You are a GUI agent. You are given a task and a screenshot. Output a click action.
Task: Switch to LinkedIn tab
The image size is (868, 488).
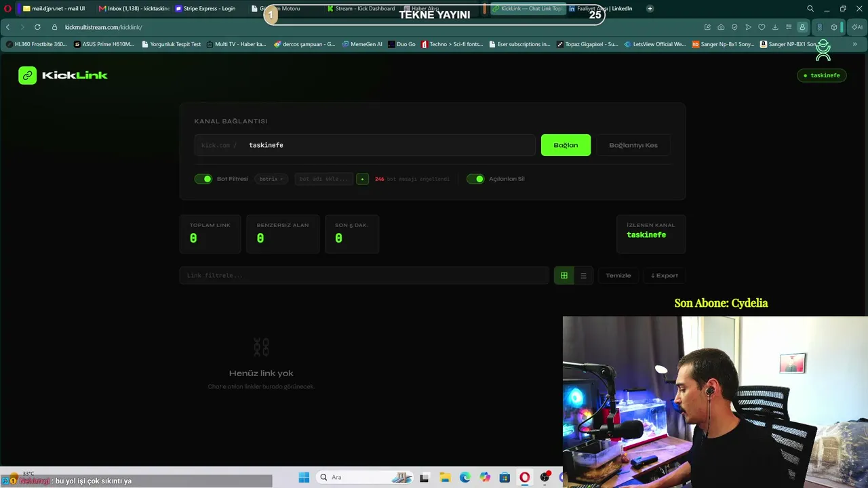(601, 9)
